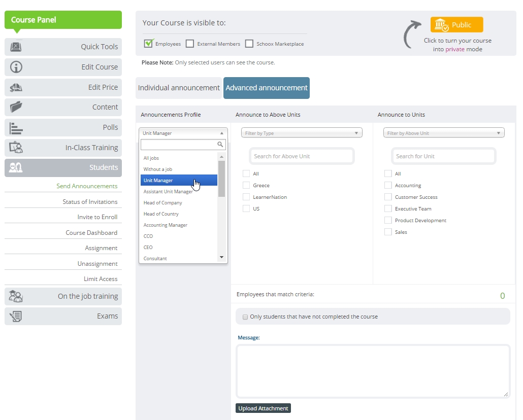Click the magnifier icon in job search
This screenshot has height=420, width=523.
tap(220, 145)
